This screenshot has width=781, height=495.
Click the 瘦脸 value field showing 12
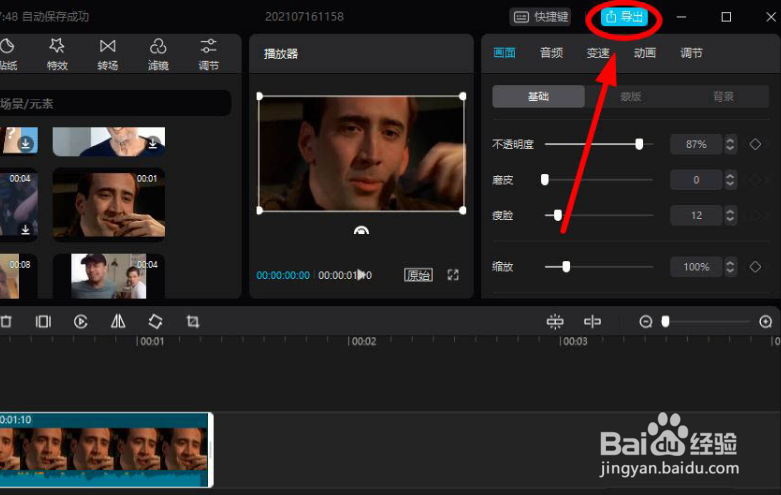pos(696,215)
